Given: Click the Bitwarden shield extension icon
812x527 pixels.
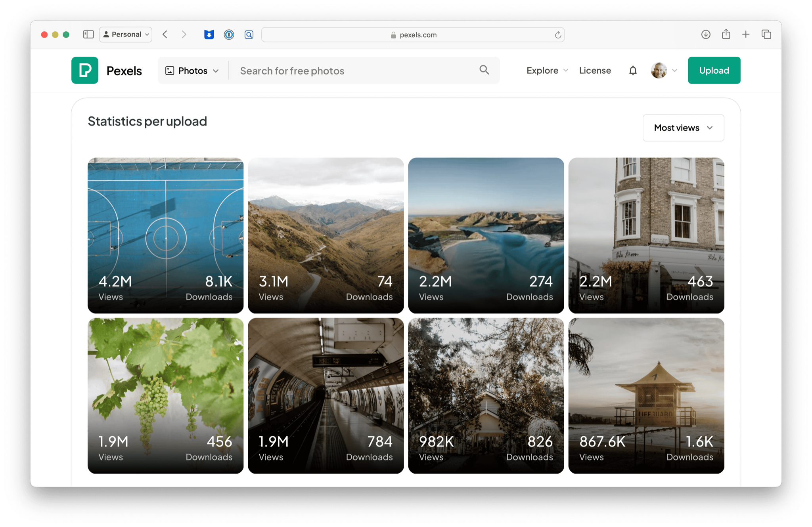Looking at the screenshot, I should 209,34.
